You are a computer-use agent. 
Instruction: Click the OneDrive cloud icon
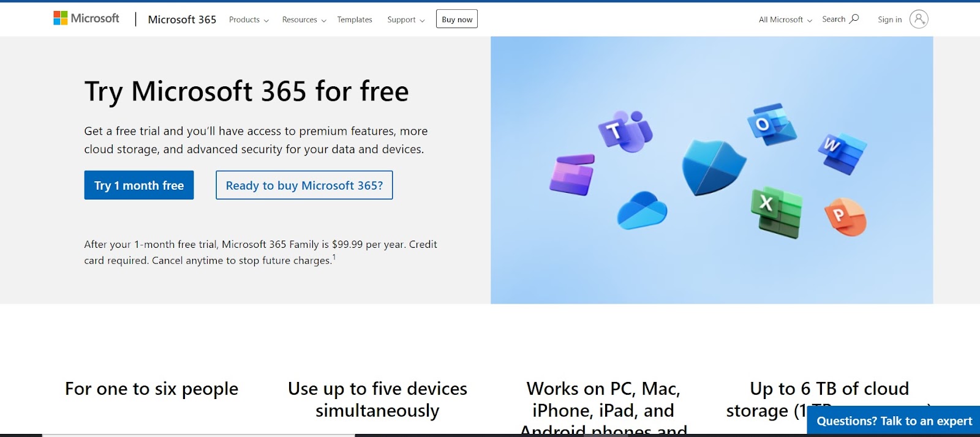point(642,210)
